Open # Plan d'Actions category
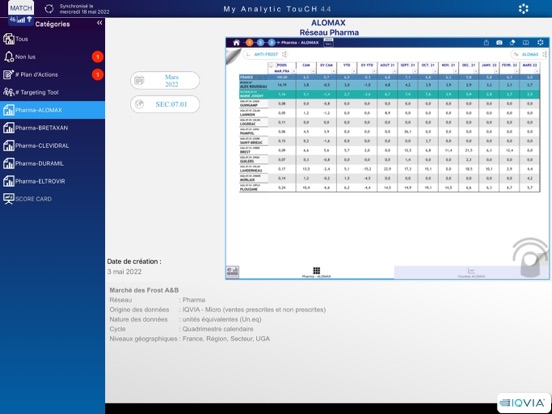552x414 pixels. (x=52, y=75)
